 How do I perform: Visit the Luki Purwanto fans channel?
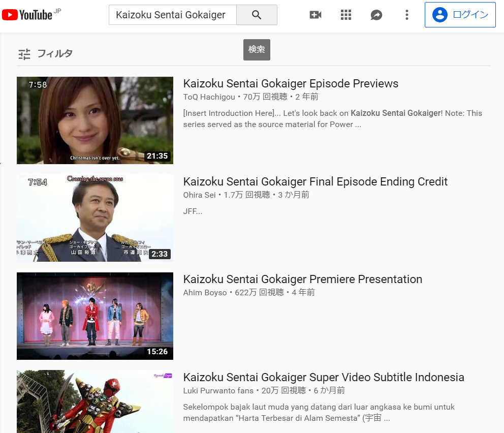[218, 391]
